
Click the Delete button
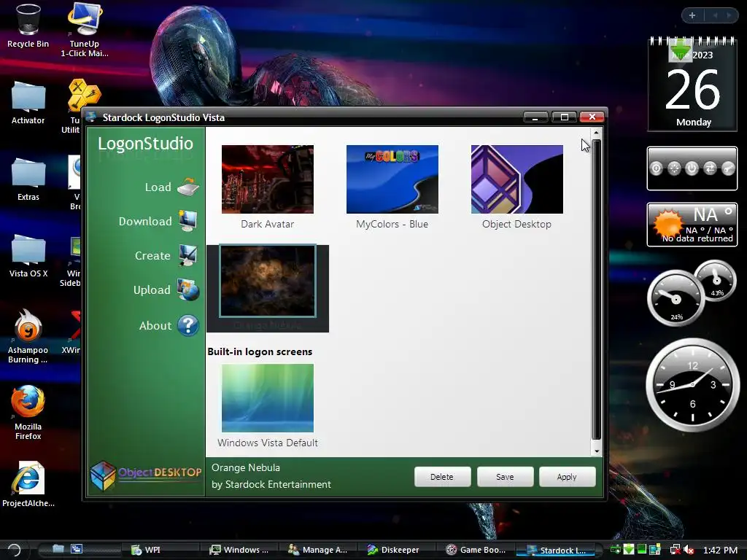(442, 477)
